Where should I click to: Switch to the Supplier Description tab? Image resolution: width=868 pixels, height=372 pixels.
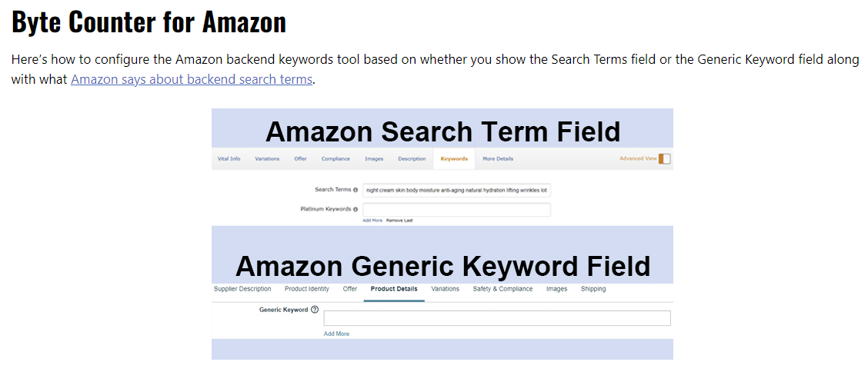point(242,289)
